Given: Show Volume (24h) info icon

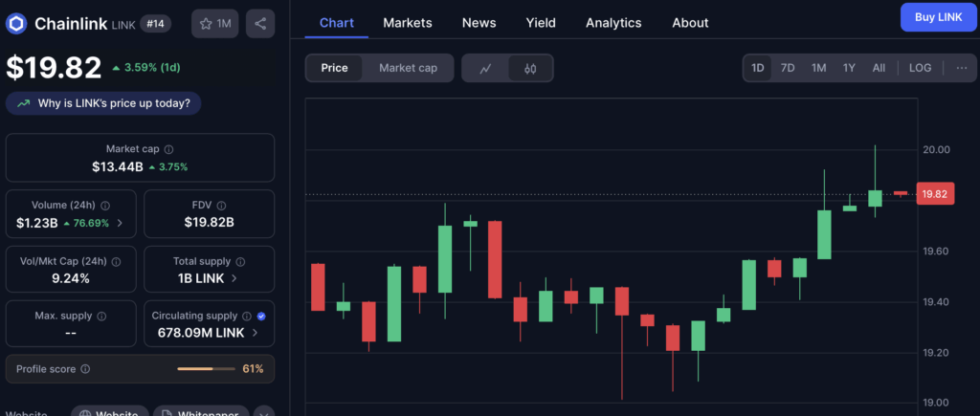Looking at the screenshot, I should pos(105,205).
